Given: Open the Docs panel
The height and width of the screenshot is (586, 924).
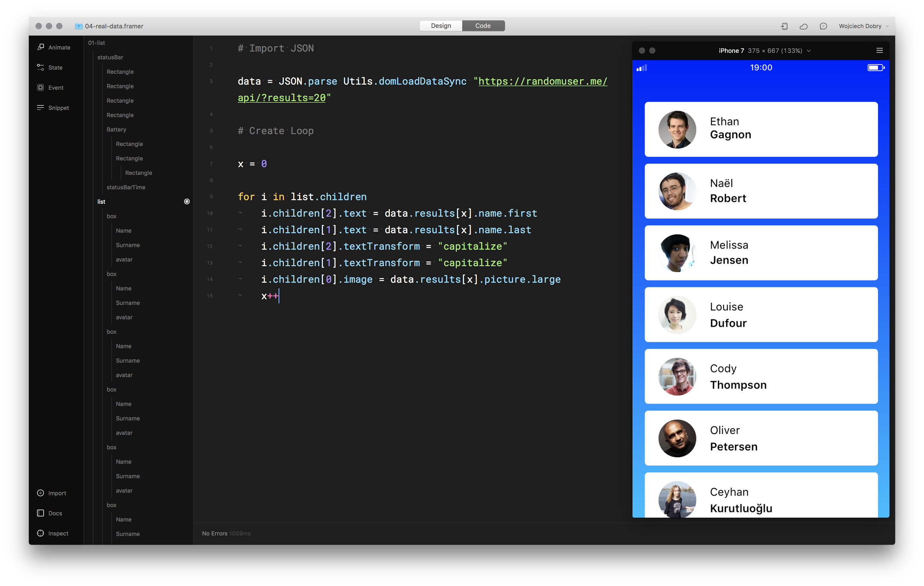Looking at the screenshot, I should click(41, 513).
